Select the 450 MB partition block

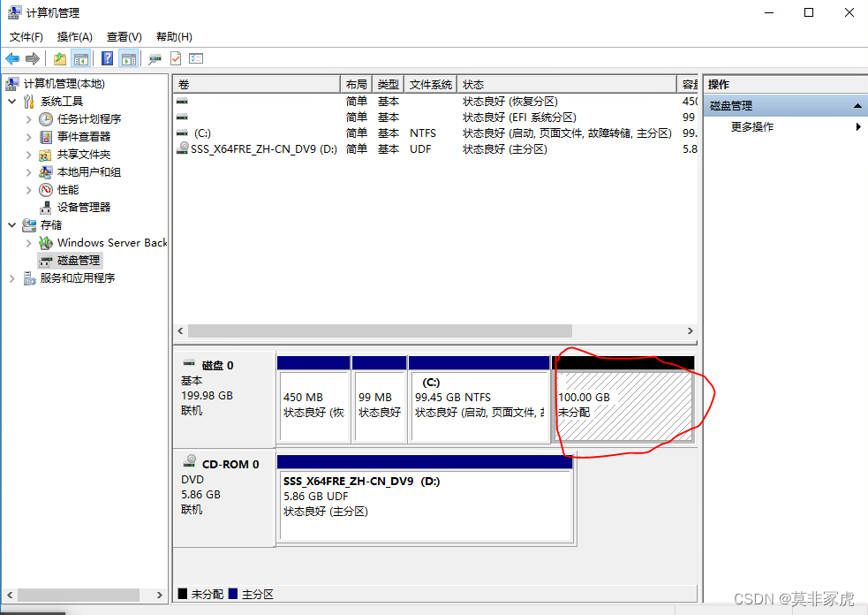pos(313,399)
